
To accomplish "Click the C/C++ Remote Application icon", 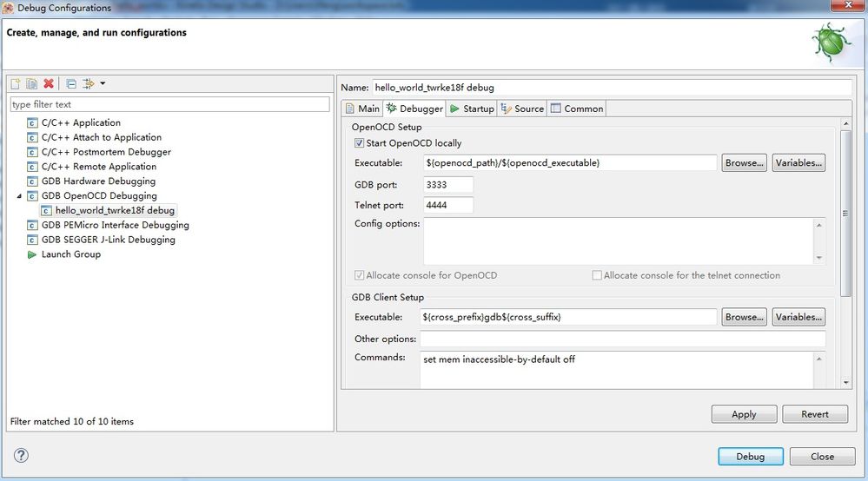I will [32, 167].
